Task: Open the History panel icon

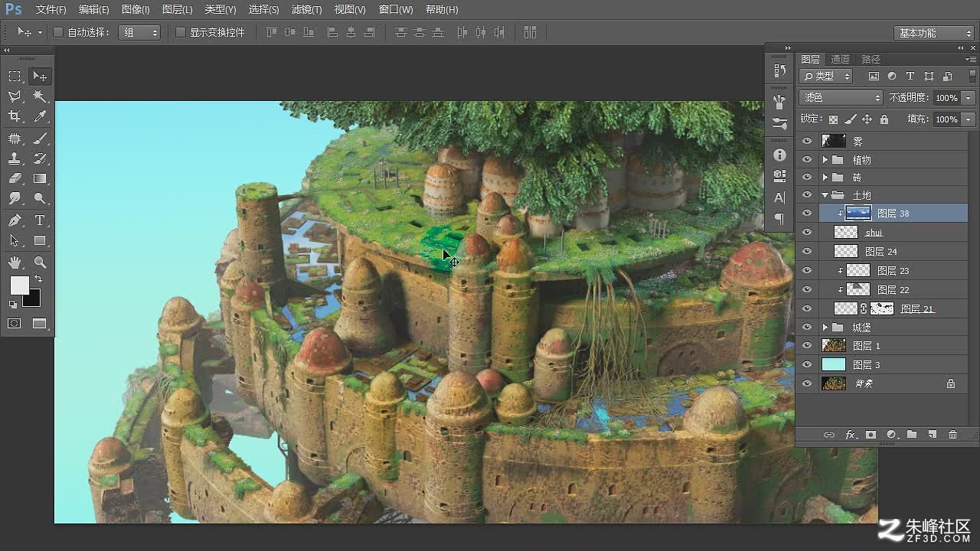Action: [779, 70]
